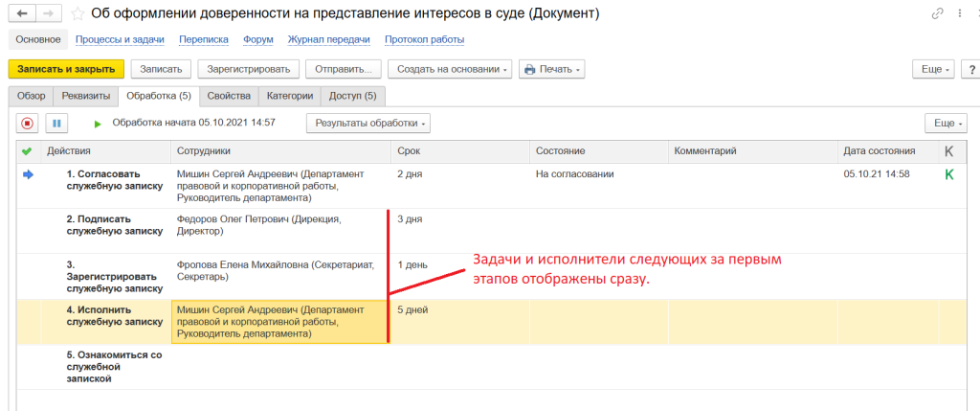Pause processing with the pause button

pos(56,124)
